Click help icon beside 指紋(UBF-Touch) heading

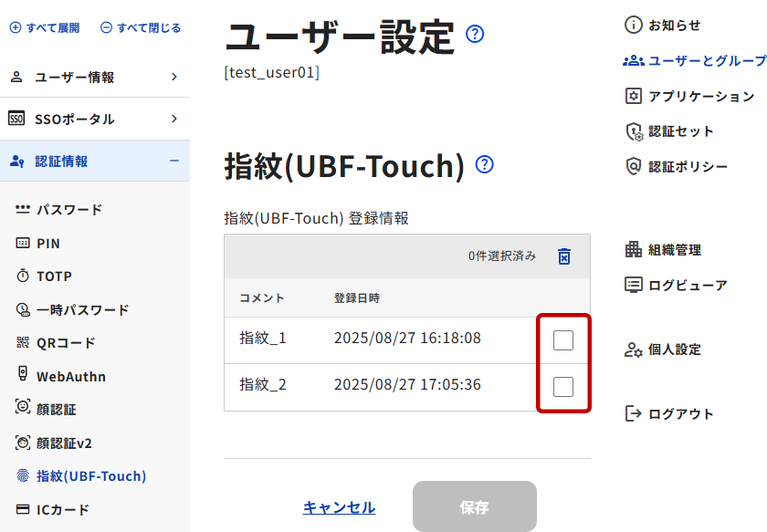tap(485, 165)
